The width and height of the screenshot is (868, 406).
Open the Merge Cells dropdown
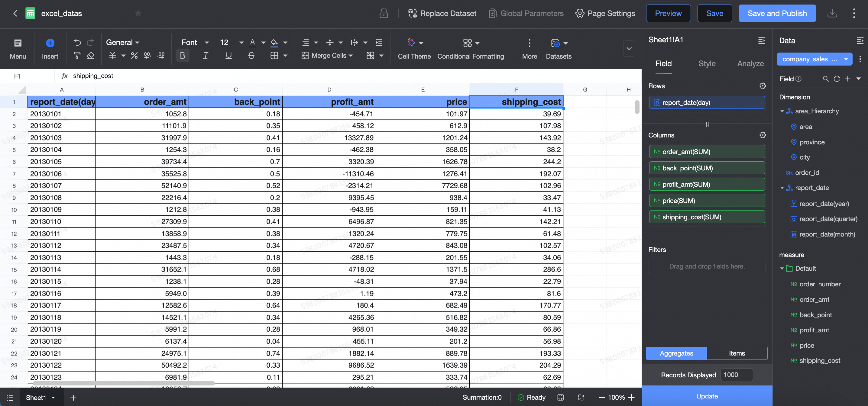pos(327,56)
